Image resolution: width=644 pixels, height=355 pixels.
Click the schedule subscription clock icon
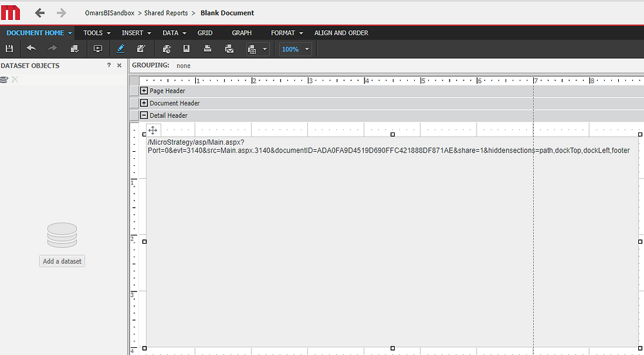coord(167,49)
